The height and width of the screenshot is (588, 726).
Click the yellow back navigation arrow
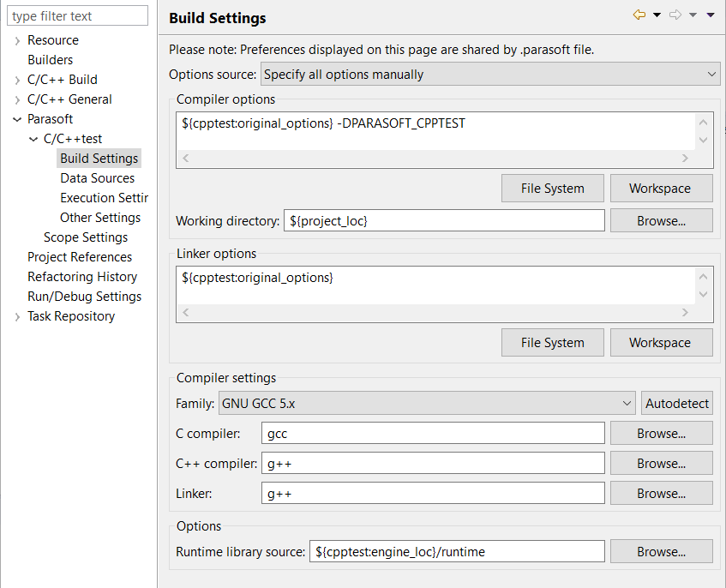[x=639, y=15]
